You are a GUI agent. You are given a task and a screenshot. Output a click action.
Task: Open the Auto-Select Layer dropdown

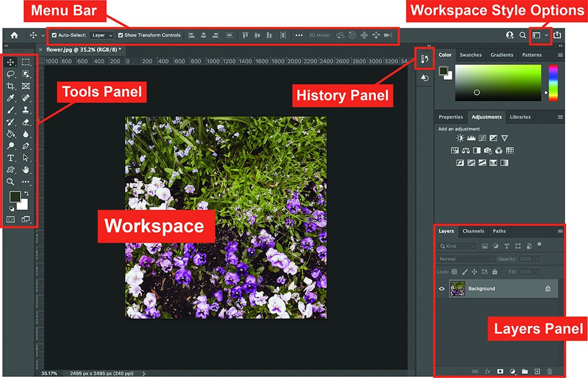[102, 35]
